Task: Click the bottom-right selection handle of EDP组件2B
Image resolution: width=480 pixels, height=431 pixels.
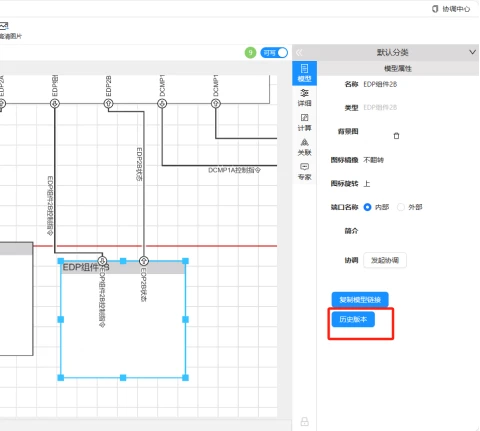Action: tap(186, 378)
